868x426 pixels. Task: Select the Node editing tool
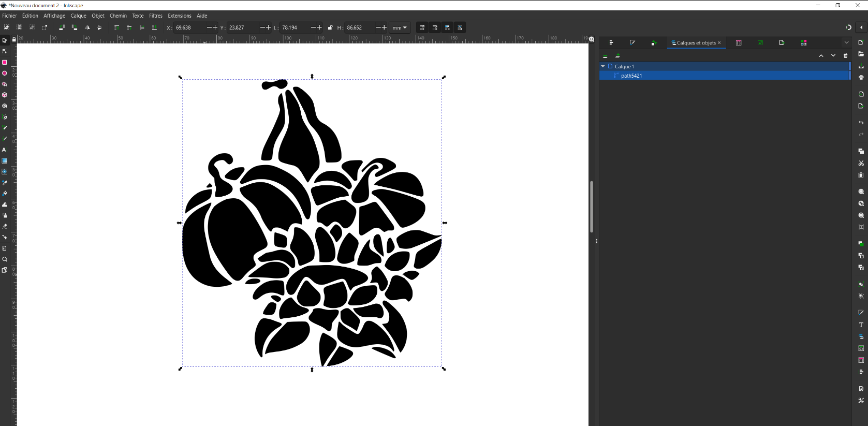5,51
